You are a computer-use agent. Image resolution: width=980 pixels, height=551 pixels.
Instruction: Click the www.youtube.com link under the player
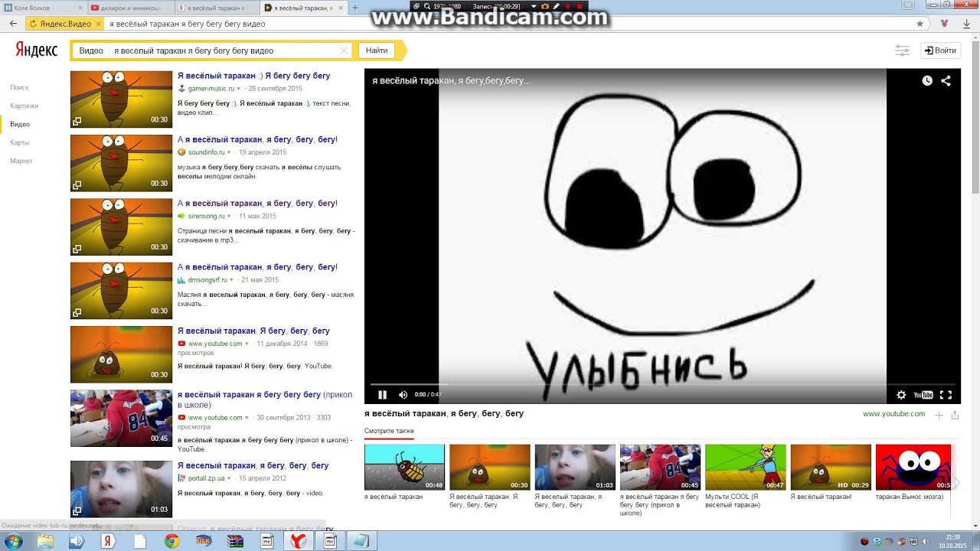(x=893, y=414)
